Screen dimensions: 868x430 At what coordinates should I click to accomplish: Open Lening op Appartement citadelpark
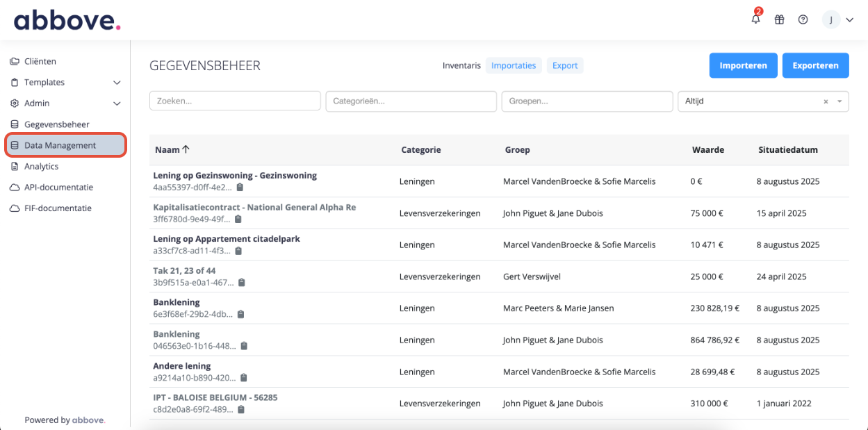[227, 239]
